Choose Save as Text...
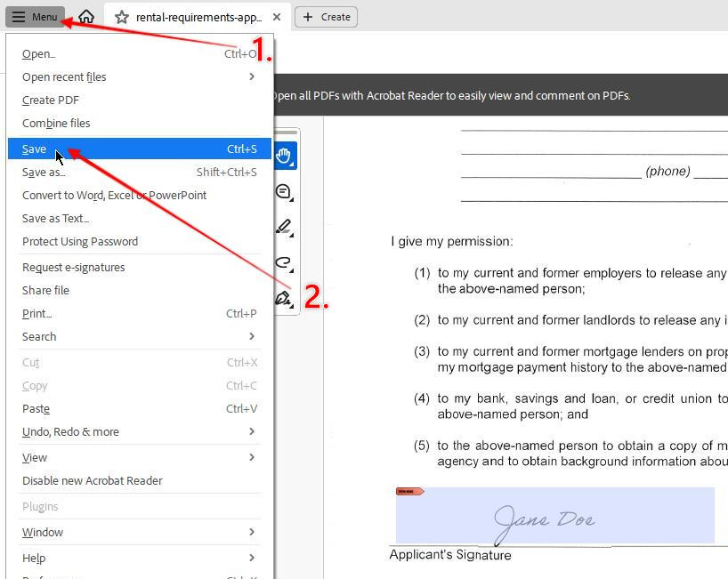 pos(140,219)
